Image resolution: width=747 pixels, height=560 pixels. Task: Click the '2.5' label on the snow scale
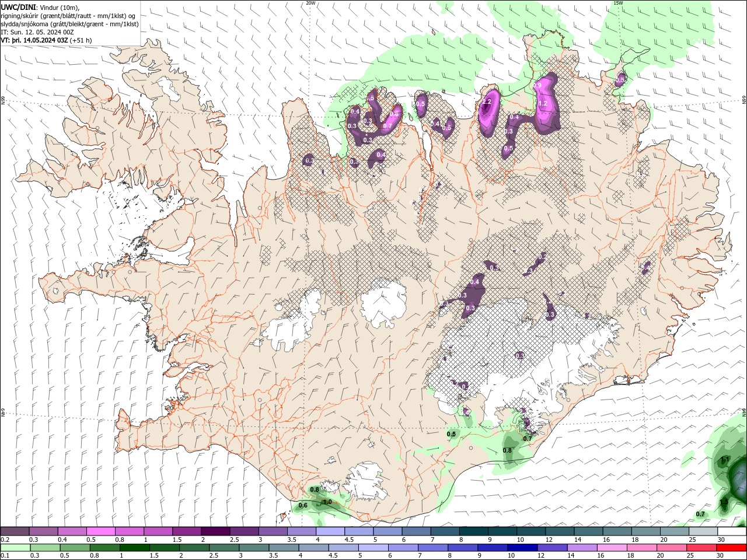[235, 540]
